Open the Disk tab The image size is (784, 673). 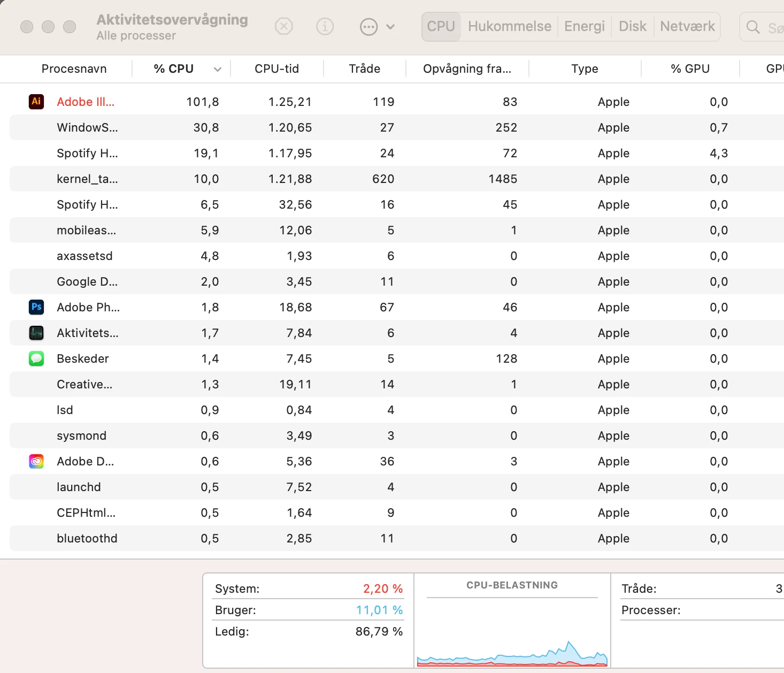(633, 26)
